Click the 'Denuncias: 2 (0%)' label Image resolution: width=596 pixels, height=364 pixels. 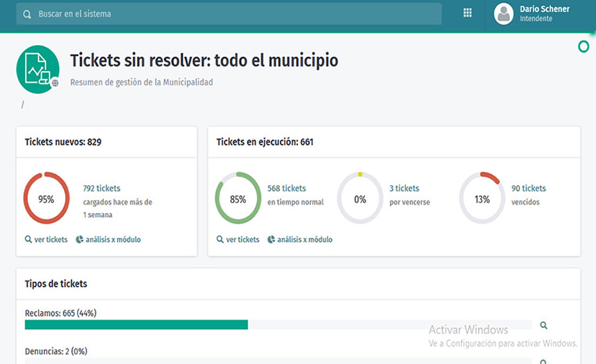click(x=56, y=351)
